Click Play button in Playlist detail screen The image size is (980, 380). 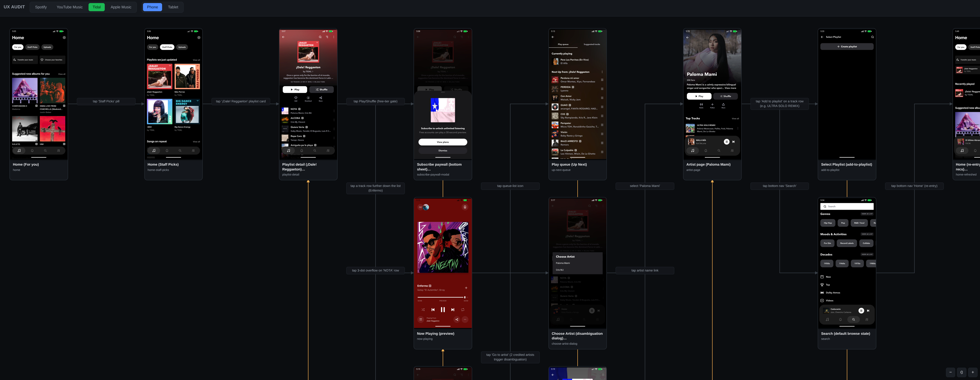(x=295, y=90)
